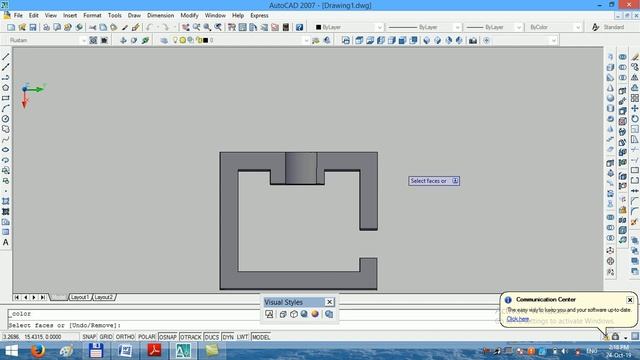Viewport: 640px width, 360px height.
Task: Open Visual Styles Manager icon
Action: tap(329, 314)
